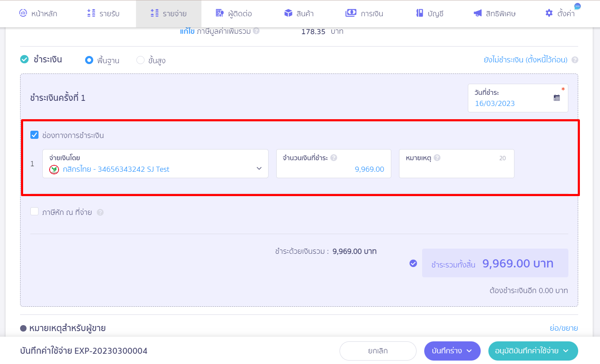Click ชำระเงินครั้งที่ 1 heading
The image size is (600, 364).
click(x=58, y=98)
